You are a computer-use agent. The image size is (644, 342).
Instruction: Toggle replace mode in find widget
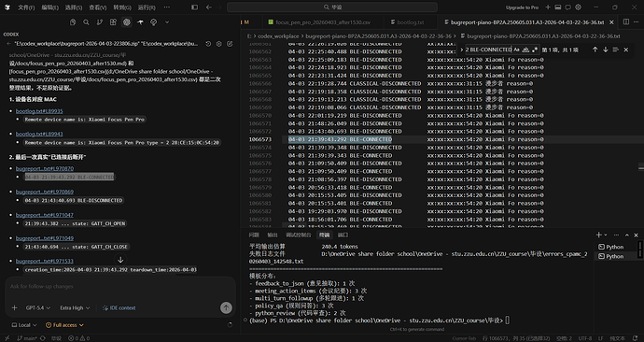point(462,50)
